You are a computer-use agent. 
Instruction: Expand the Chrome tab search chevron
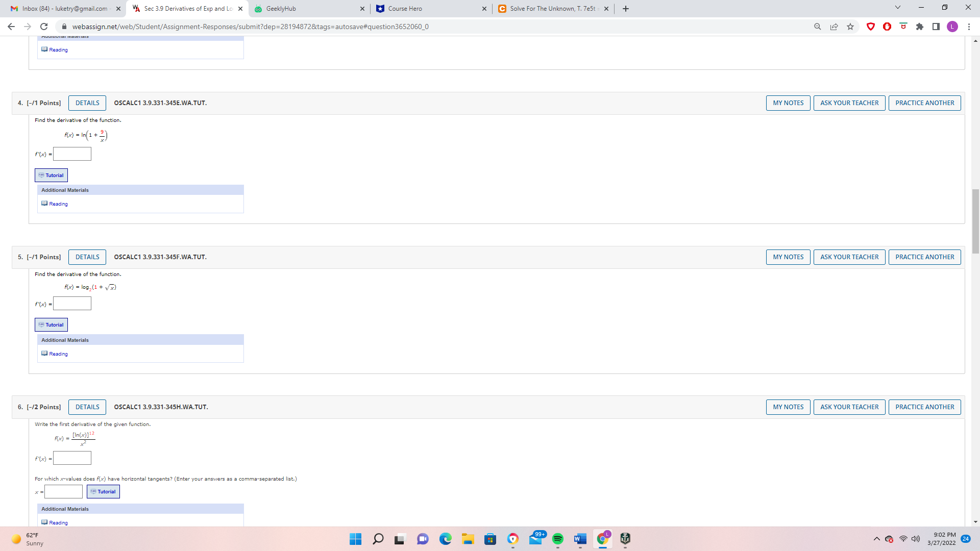(x=898, y=8)
